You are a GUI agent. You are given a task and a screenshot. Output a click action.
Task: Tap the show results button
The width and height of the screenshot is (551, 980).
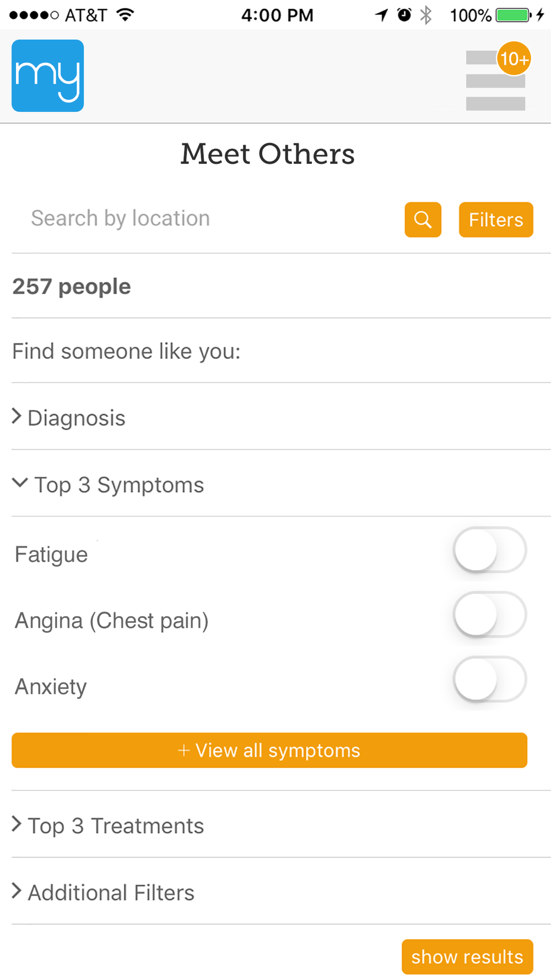[x=467, y=957]
